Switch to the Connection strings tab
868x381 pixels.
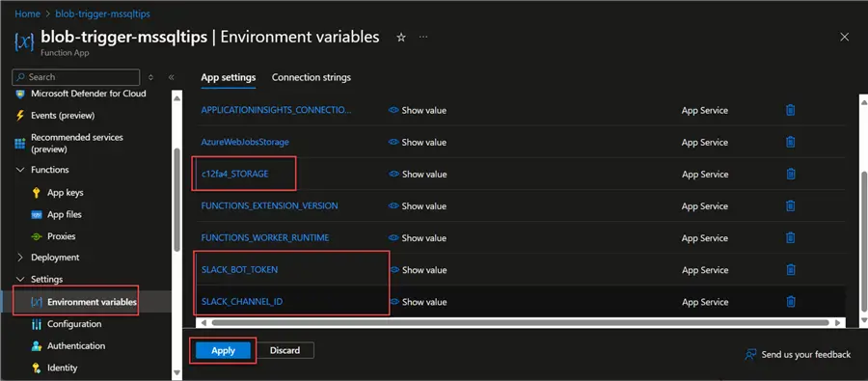tap(312, 77)
